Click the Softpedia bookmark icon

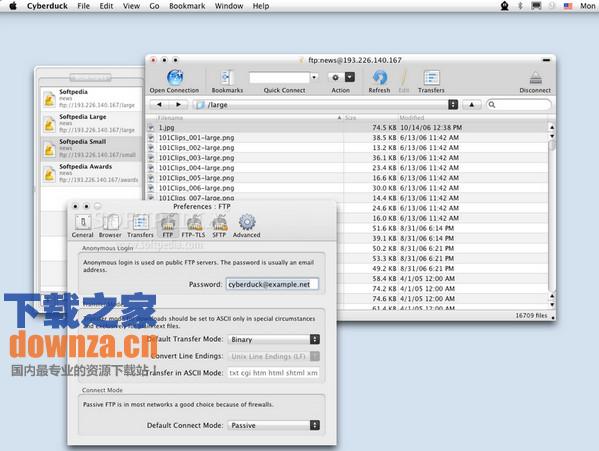[49, 99]
